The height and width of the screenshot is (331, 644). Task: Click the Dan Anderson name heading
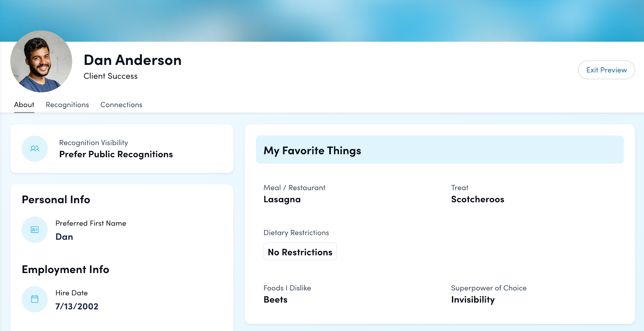click(x=132, y=60)
